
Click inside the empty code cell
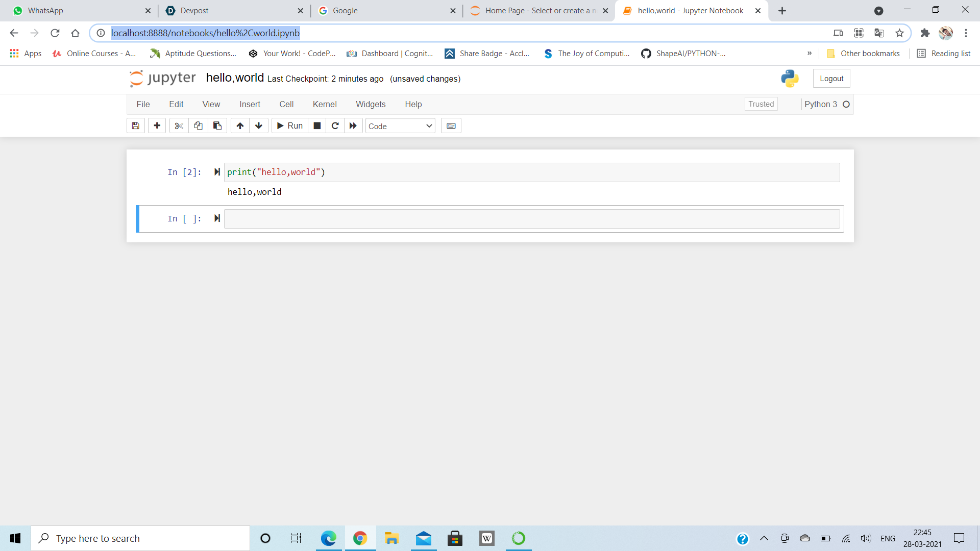pyautogui.click(x=531, y=219)
